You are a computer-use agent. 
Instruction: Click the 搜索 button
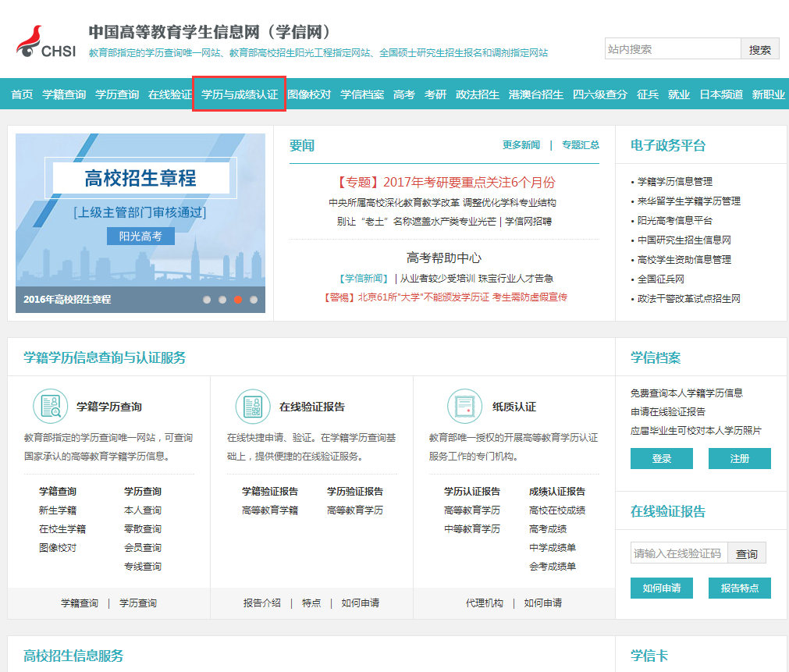pos(760,49)
